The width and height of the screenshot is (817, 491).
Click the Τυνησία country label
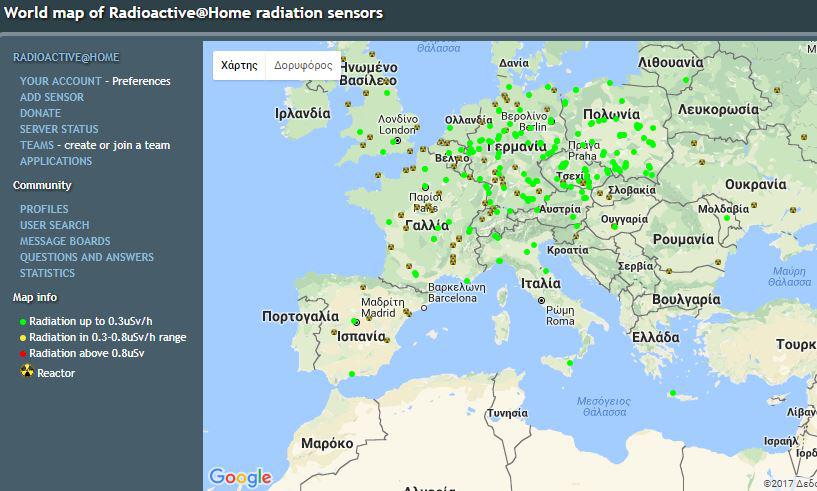pyautogui.click(x=507, y=413)
